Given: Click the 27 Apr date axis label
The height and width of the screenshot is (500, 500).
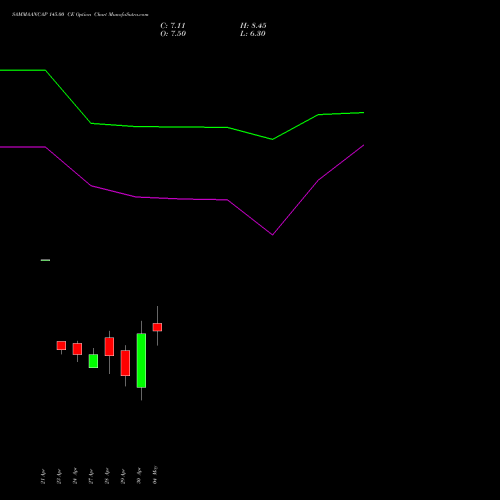Looking at the screenshot, I should (91, 476).
